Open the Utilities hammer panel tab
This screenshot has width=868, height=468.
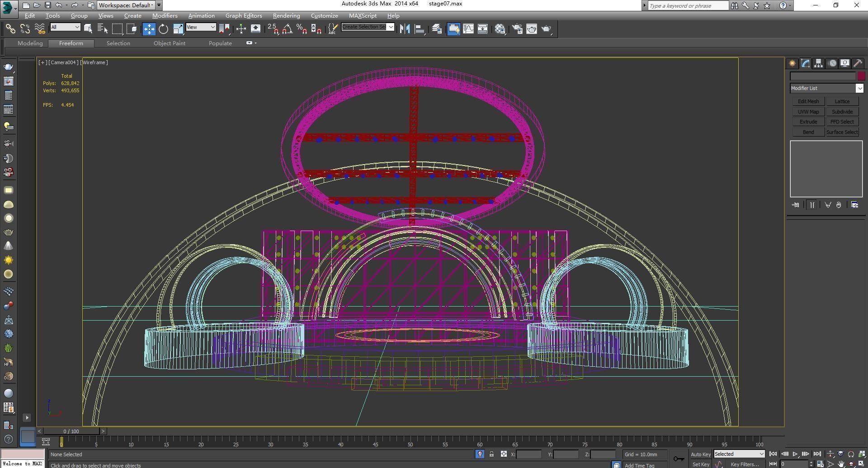(858, 63)
